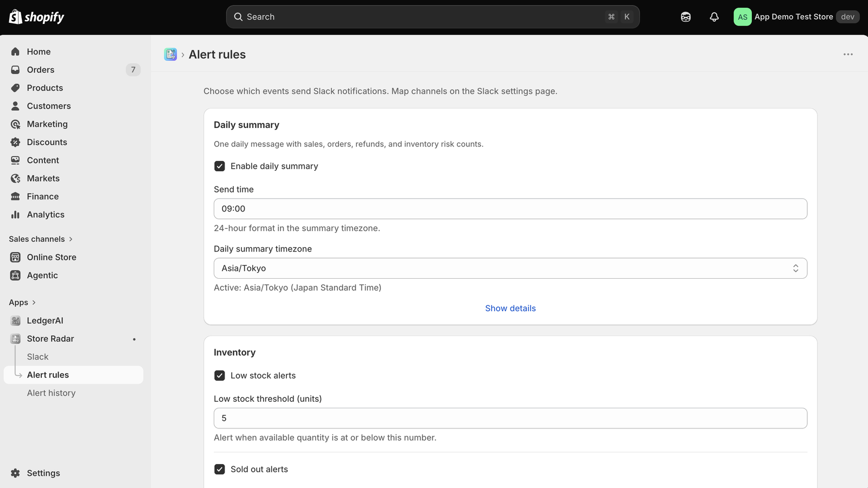The height and width of the screenshot is (488, 868).
Task: Click the Inventory section heading
Action: pos(234,352)
